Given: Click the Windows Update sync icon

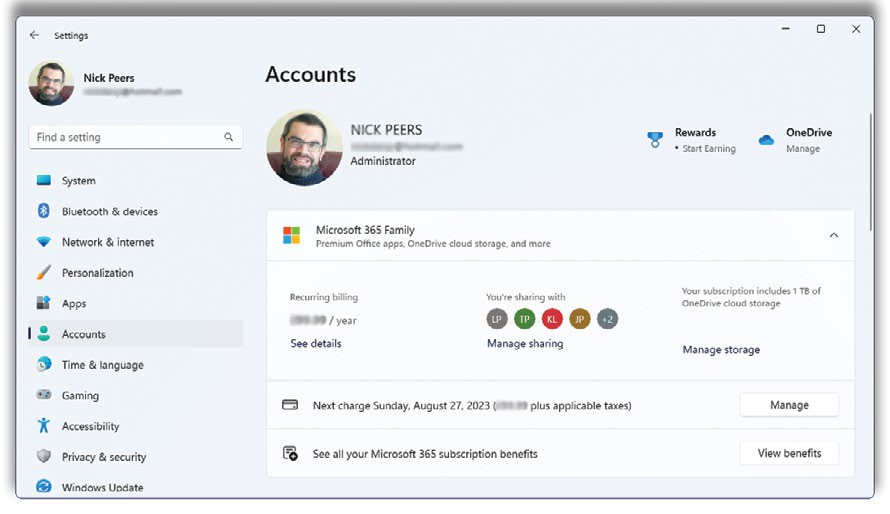Looking at the screenshot, I should coord(44,487).
